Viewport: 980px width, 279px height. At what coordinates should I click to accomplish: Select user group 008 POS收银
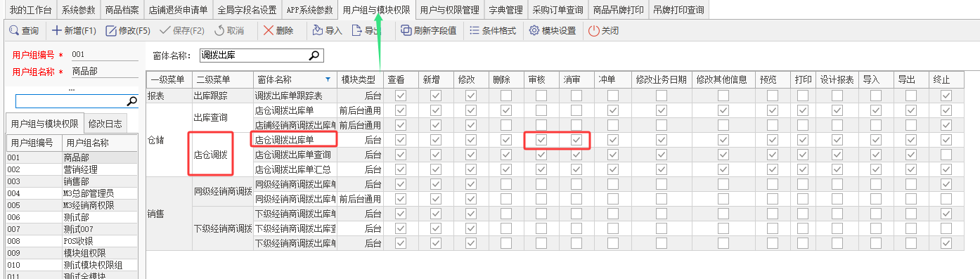pyautogui.click(x=71, y=240)
